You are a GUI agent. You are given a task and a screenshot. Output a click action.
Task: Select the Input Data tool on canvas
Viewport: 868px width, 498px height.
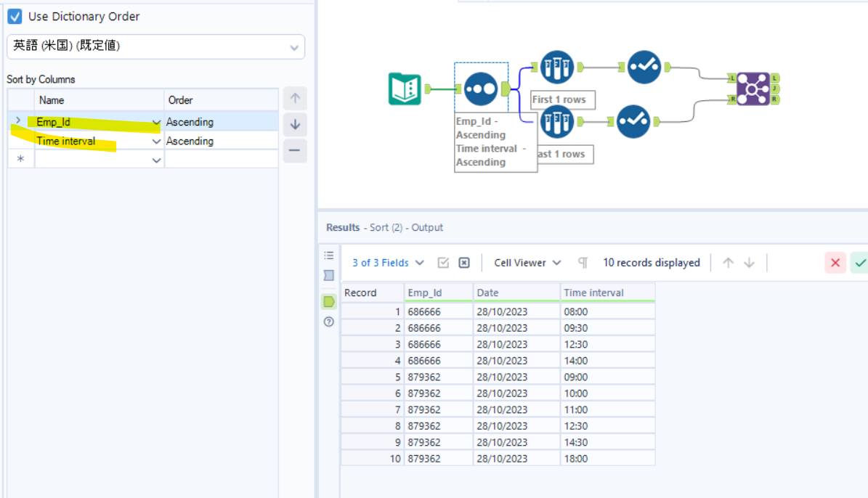(x=405, y=89)
